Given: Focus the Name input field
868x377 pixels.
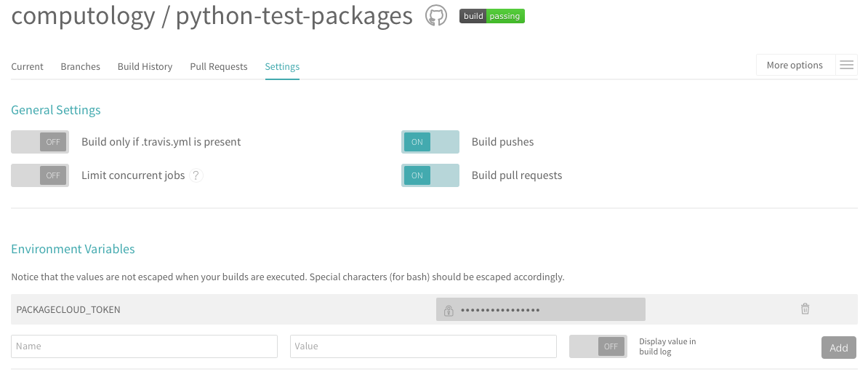Looking at the screenshot, I should pyautogui.click(x=144, y=346).
